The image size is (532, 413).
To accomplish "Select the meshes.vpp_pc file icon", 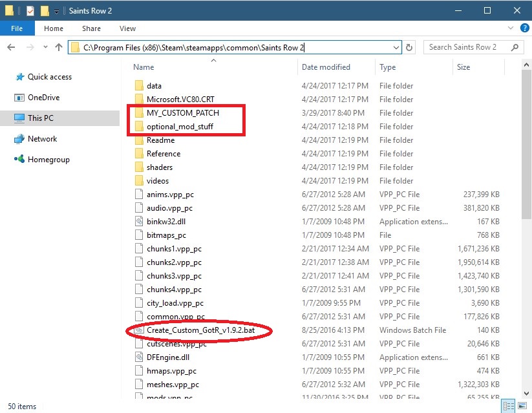I will [139, 384].
